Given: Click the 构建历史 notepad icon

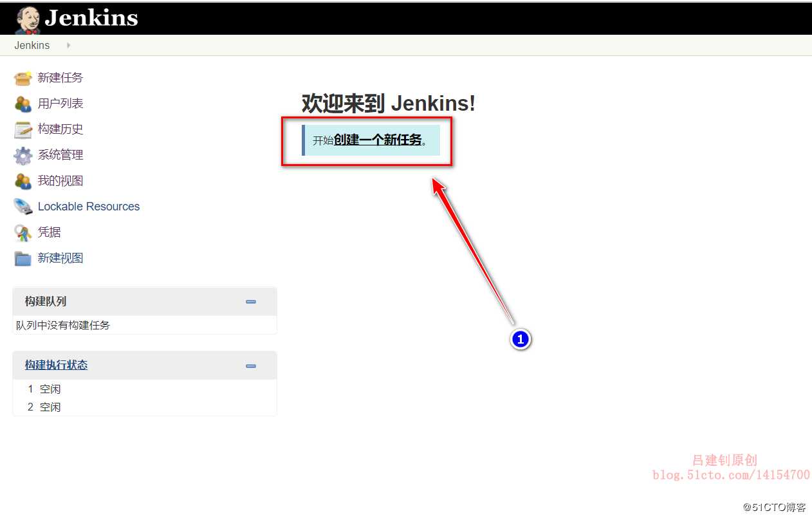Looking at the screenshot, I should 23,129.
